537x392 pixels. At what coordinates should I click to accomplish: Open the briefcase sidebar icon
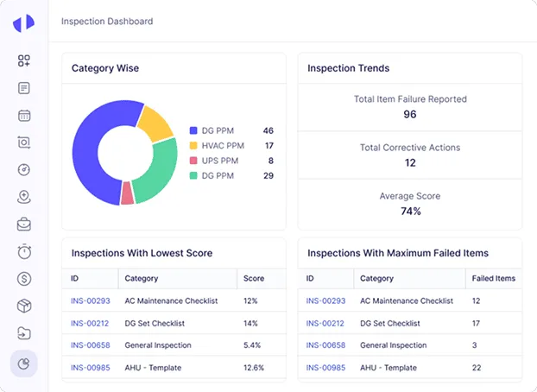[24, 224]
